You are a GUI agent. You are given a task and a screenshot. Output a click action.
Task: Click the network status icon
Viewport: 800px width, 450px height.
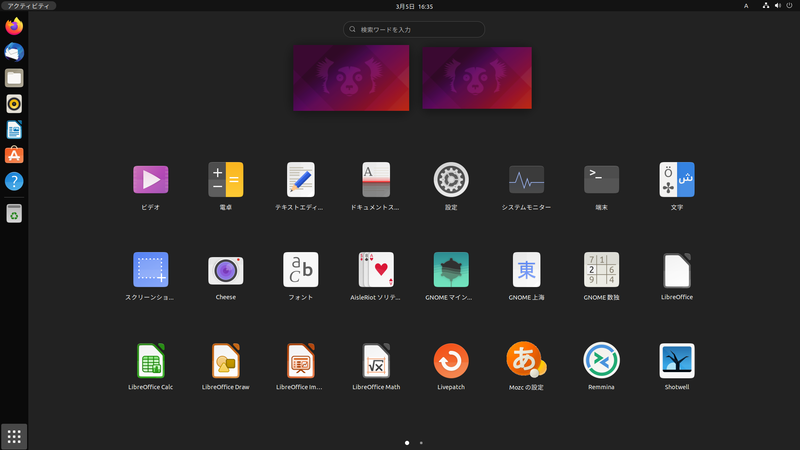click(x=766, y=6)
